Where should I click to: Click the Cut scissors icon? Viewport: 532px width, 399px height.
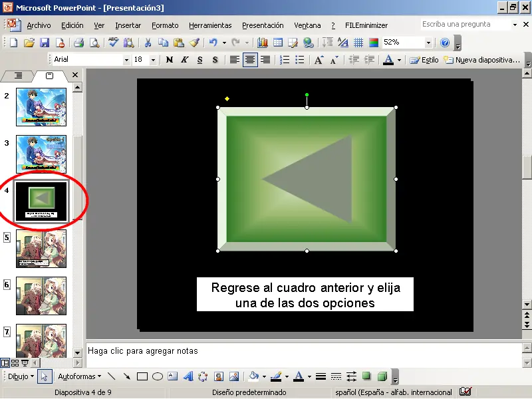(148, 43)
